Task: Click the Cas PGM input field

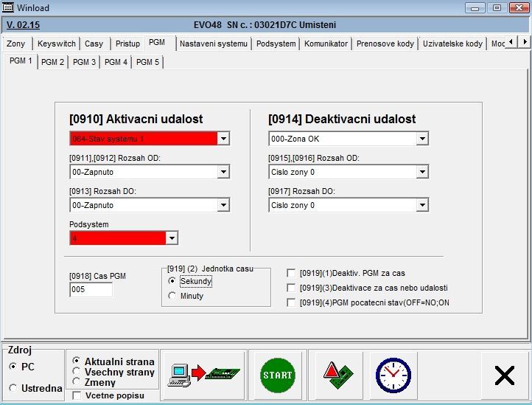Action: (91, 290)
